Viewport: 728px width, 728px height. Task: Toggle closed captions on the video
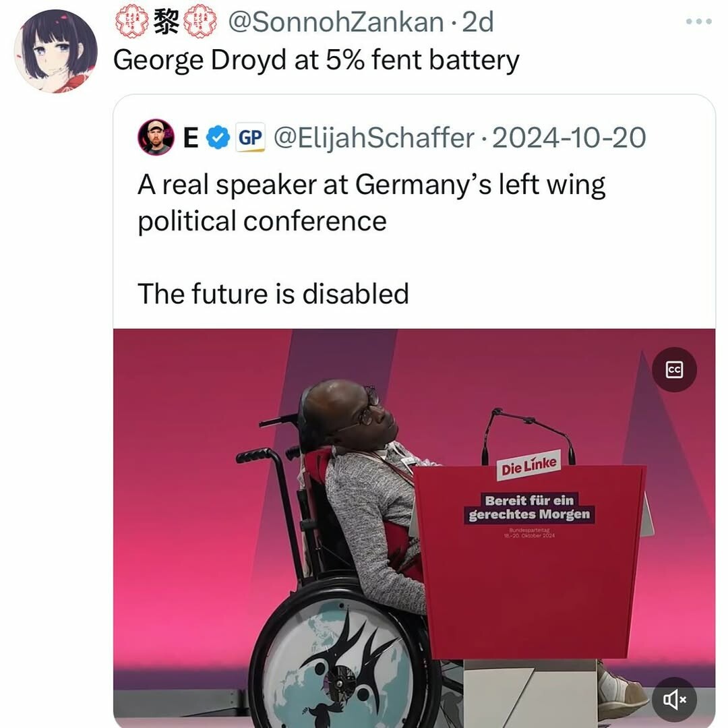coord(674,369)
